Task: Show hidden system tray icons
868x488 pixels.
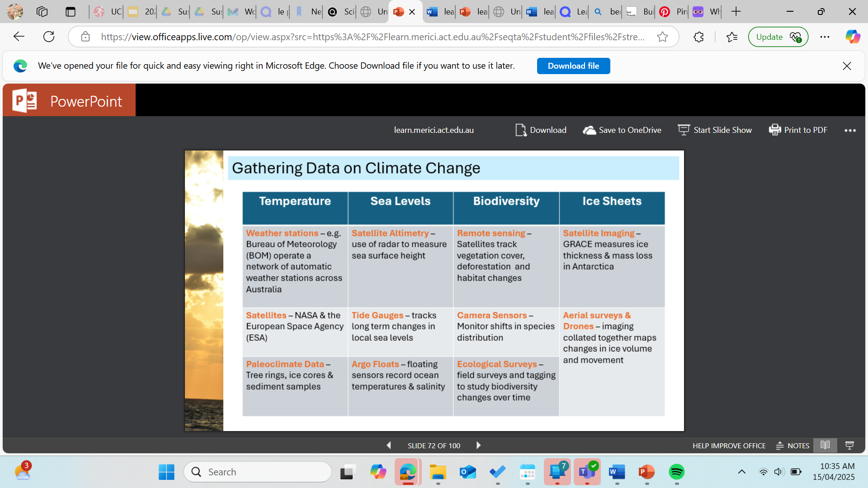Action: pos(741,472)
